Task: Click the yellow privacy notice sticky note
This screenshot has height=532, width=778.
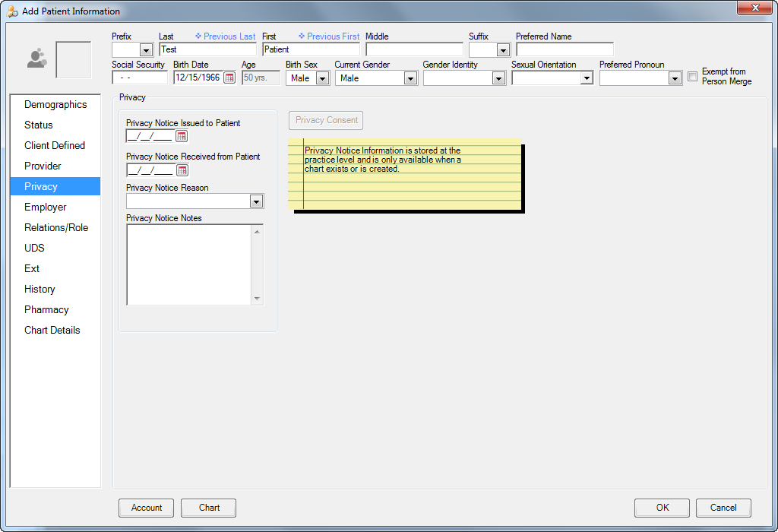Action: coord(405,174)
